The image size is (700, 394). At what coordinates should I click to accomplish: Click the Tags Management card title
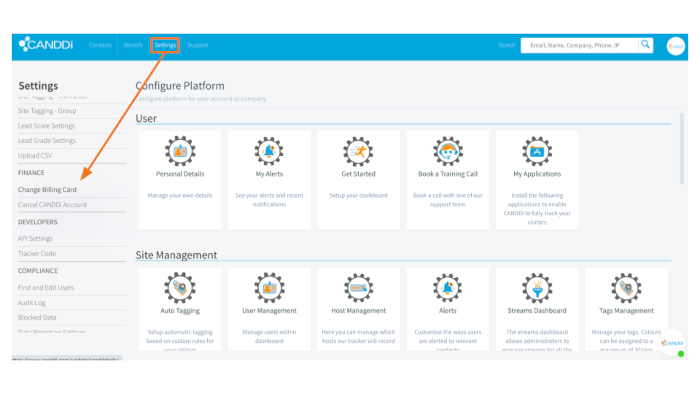[626, 311]
